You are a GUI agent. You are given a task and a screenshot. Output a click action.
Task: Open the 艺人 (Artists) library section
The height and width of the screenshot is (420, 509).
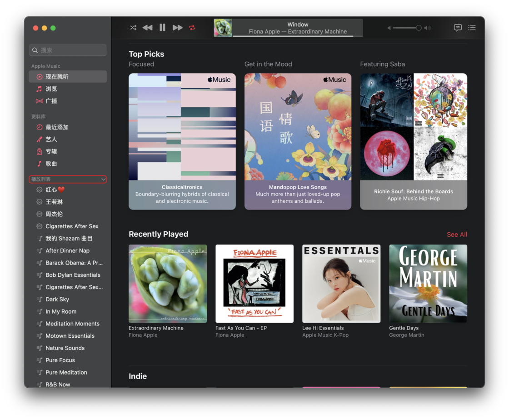tap(50, 139)
